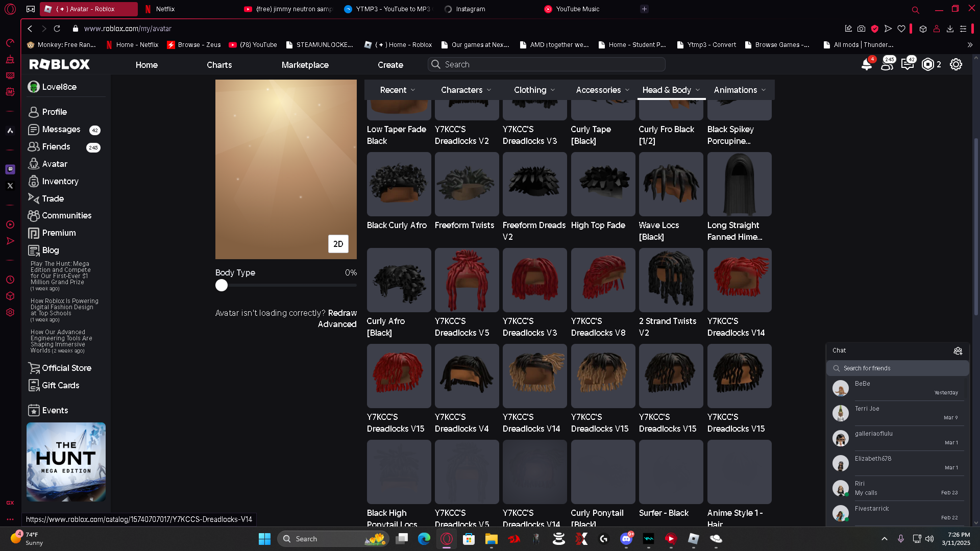This screenshot has height=551, width=980.
Task: Open Roblox settings gear
Action: 955,65
